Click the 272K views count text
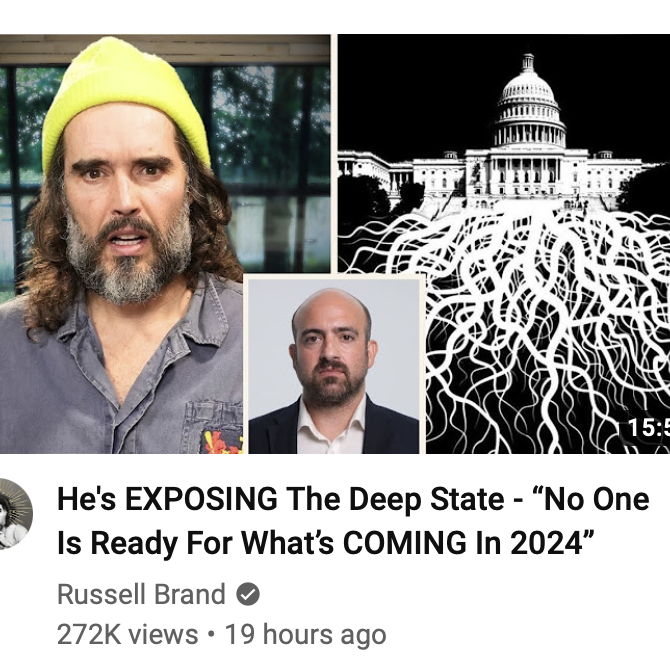The height and width of the screenshot is (670, 670). pos(127,634)
